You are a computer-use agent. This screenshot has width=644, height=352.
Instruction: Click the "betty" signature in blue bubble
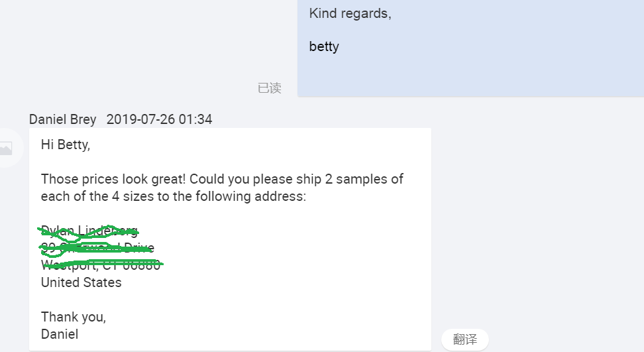pyautogui.click(x=324, y=46)
